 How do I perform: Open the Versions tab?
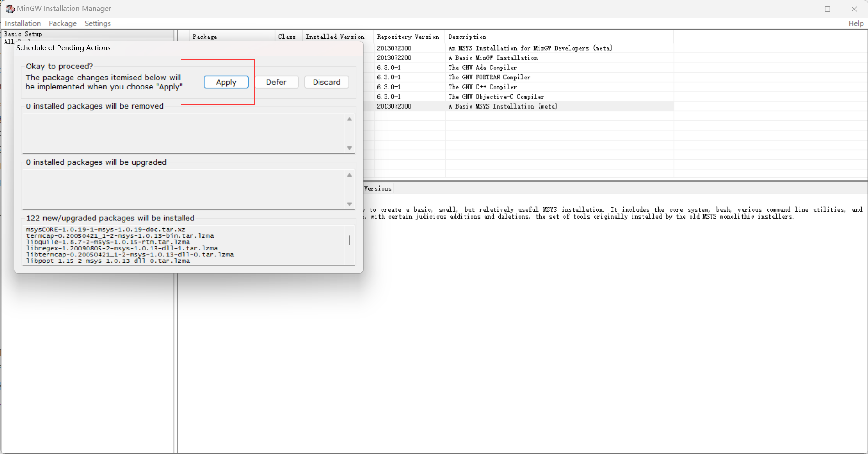tap(378, 188)
